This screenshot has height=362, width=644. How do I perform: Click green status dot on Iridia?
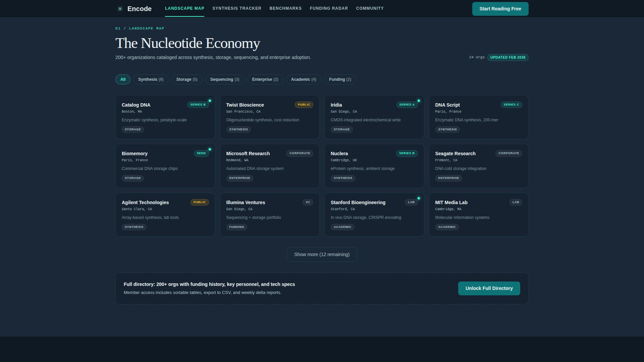(x=419, y=101)
